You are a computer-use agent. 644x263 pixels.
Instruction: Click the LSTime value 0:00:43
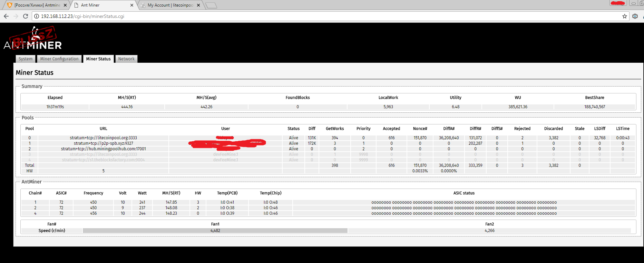623,138
